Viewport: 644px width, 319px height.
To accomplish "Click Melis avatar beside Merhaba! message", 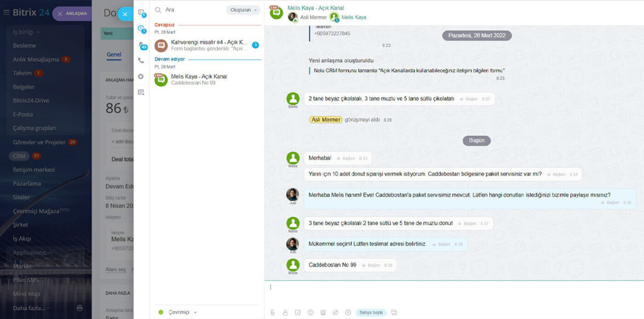I will pyautogui.click(x=293, y=158).
